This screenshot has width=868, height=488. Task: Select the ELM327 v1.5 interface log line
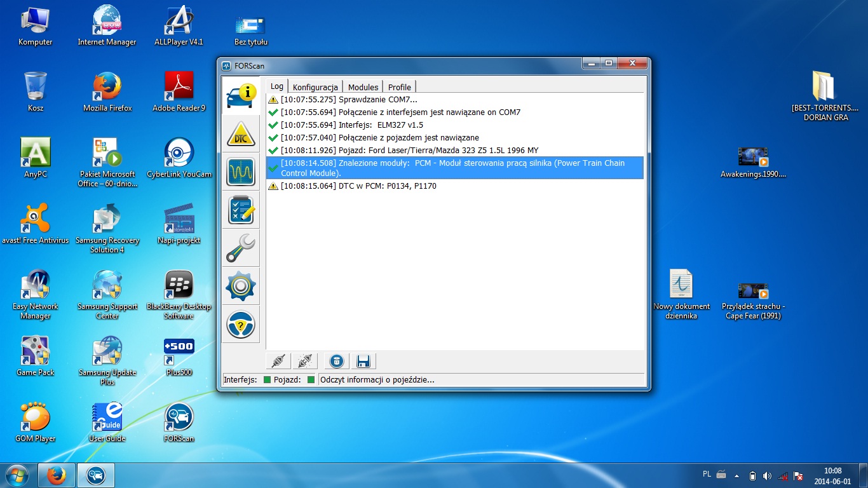[351, 125]
